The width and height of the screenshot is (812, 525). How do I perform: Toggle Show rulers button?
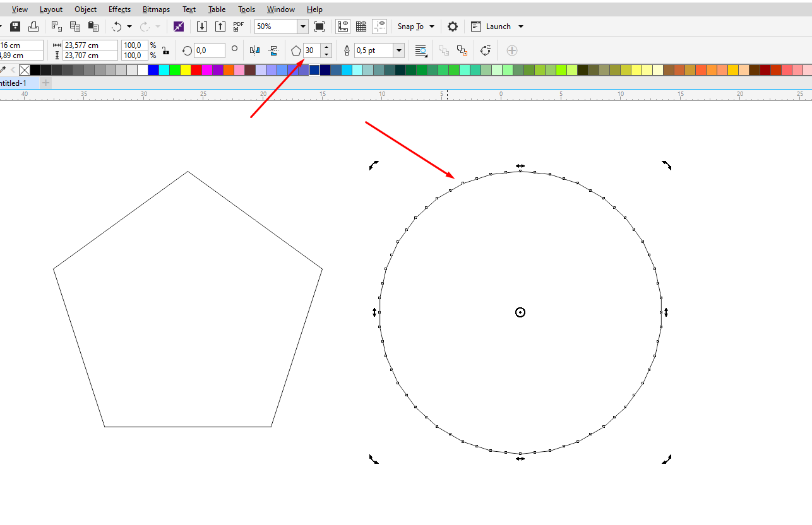pyautogui.click(x=343, y=27)
